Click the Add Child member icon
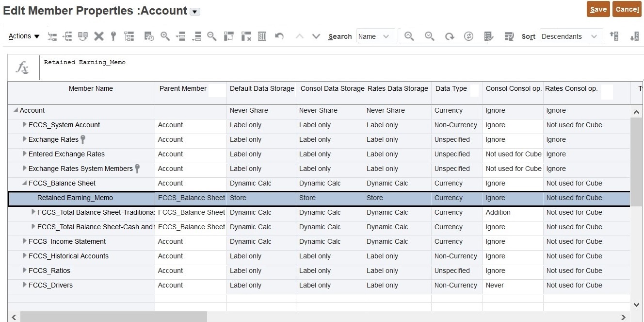The image size is (644, 322). tap(52, 36)
